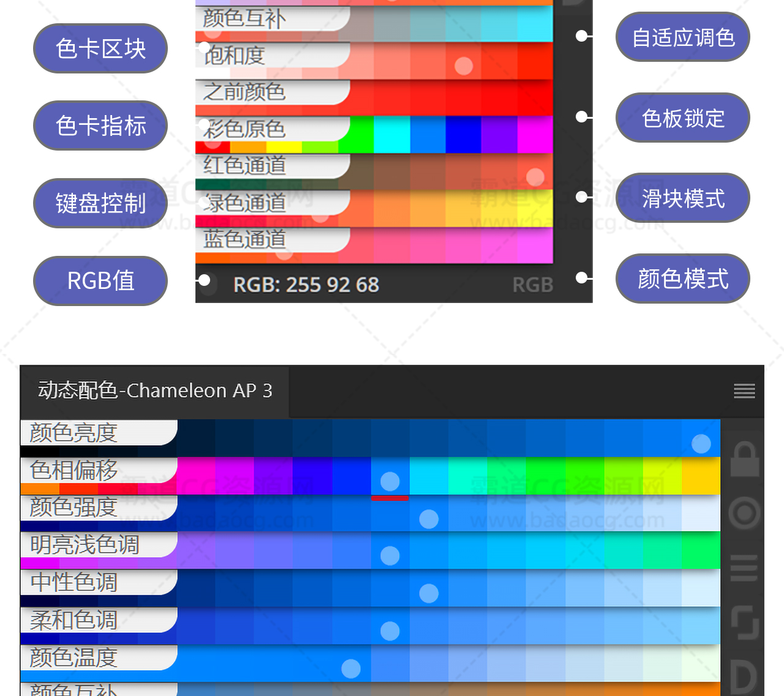Click the concentric circle icon in sidebar
Screen dimensions: 784x696
745,513
